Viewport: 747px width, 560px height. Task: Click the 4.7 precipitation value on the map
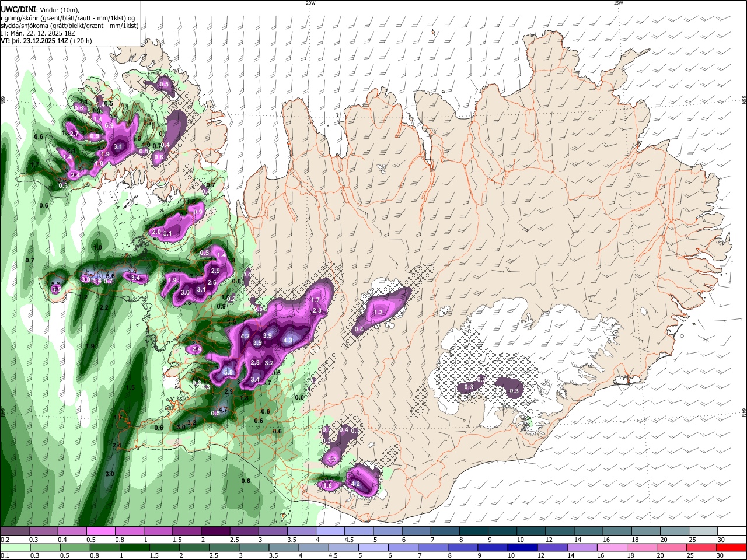(222, 410)
